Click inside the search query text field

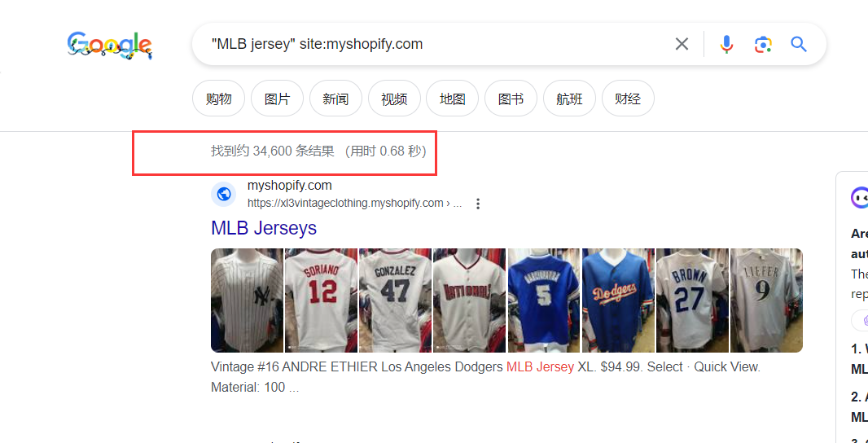pos(432,44)
